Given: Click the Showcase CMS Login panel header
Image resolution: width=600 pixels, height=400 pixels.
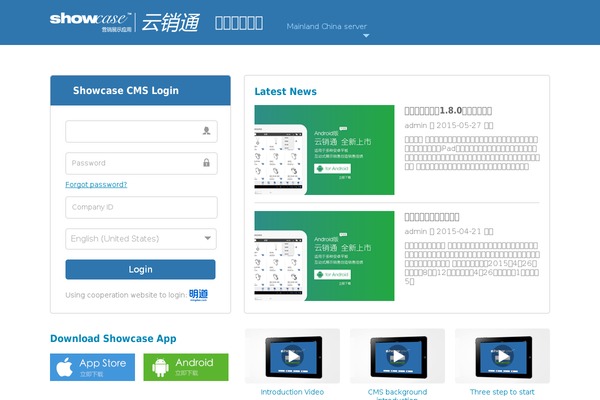Looking at the screenshot, I should (x=140, y=90).
